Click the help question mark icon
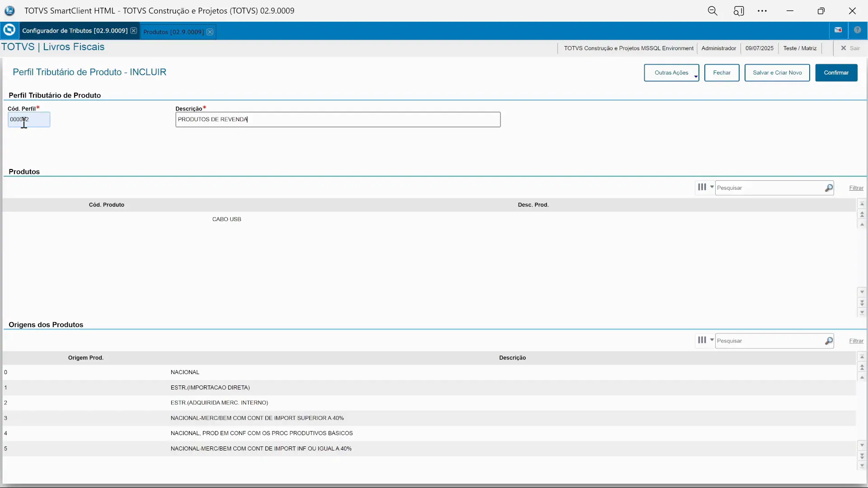Viewport: 868px width, 488px height. point(857,30)
